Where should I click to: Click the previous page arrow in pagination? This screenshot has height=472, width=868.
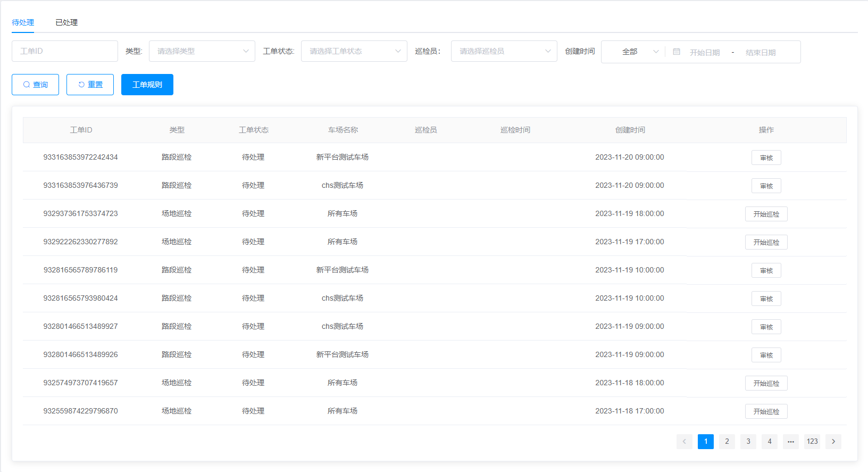684,442
